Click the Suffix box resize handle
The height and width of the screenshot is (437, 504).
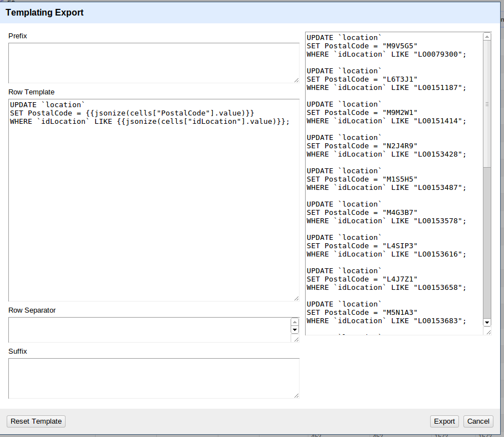296,395
